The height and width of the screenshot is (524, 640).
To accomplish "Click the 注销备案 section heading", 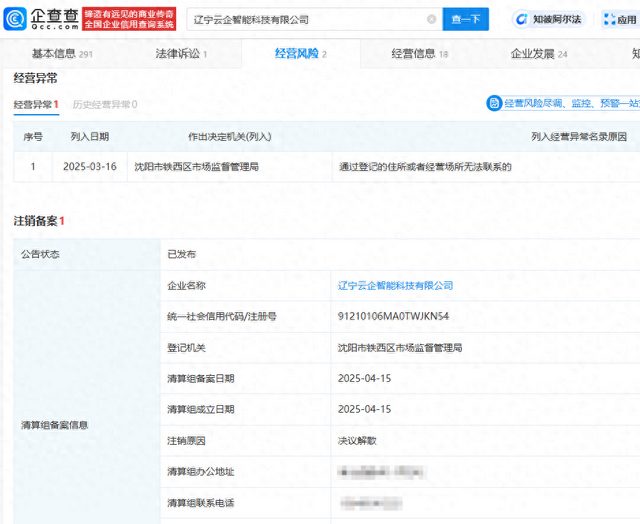I will [x=39, y=221].
